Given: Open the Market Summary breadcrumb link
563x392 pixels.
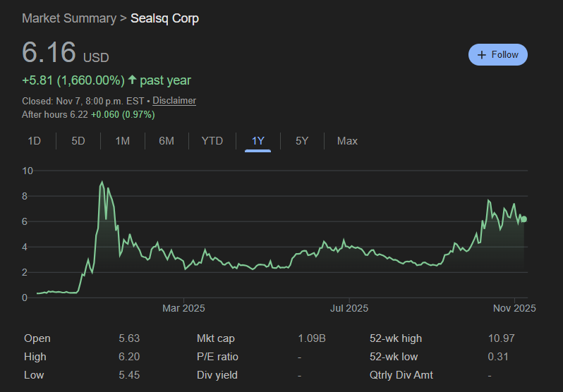Looking at the screenshot, I should pyautogui.click(x=69, y=18).
